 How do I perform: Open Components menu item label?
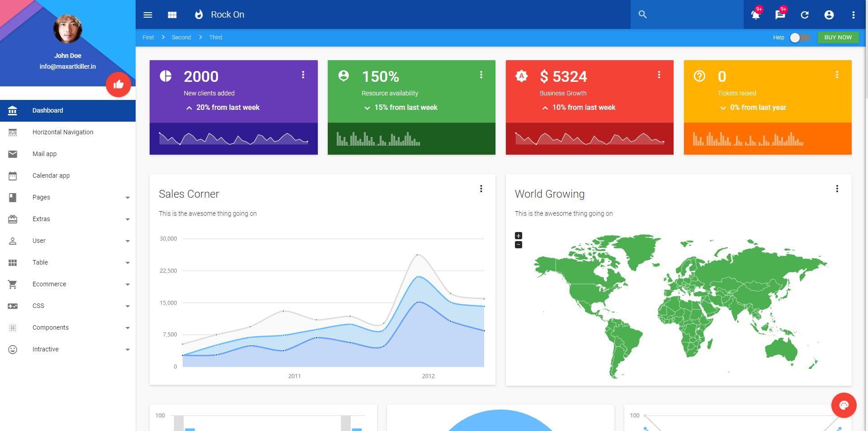[51, 327]
